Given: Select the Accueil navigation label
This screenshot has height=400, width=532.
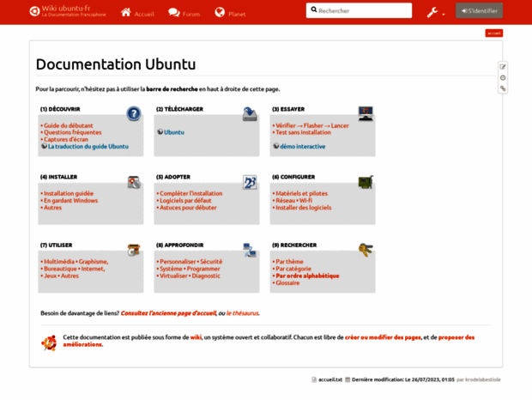Looking at the screenshot, I should 144,15.
